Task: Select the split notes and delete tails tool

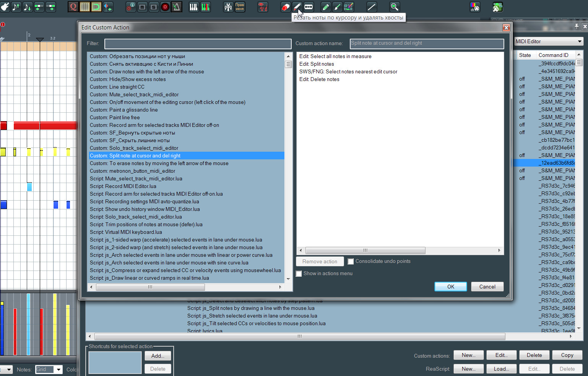Action: (297, 7)
